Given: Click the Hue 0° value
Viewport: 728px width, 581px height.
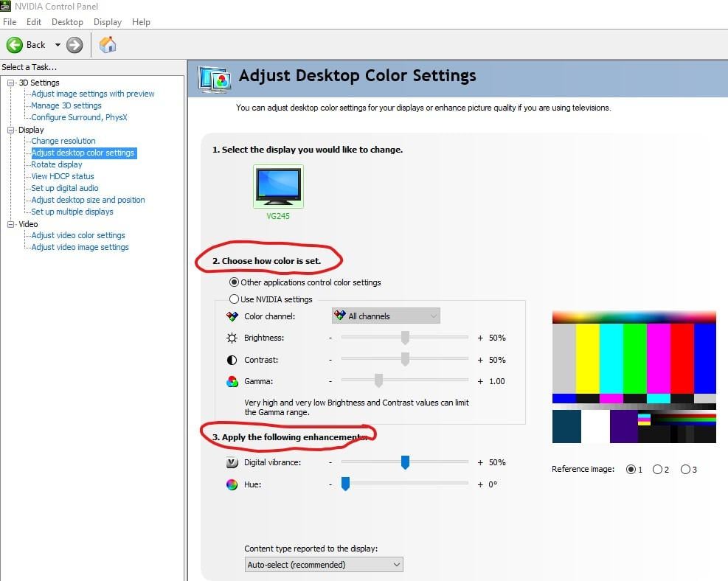Looking at the screenshot, I should coord(493,484).
